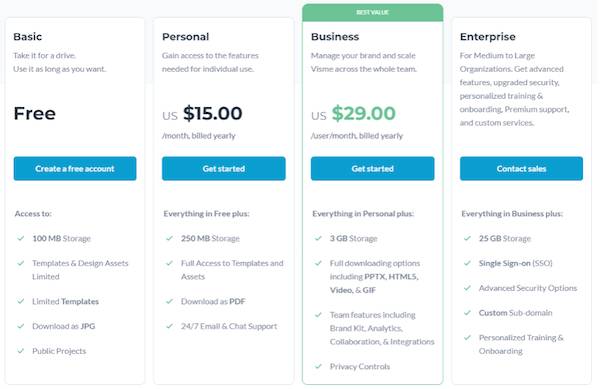
Task: Click the Enterprise plan heading
Action: (488, 37)
